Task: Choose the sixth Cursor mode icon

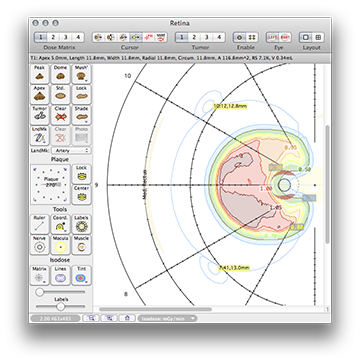Action: click(x=161, y=37)
